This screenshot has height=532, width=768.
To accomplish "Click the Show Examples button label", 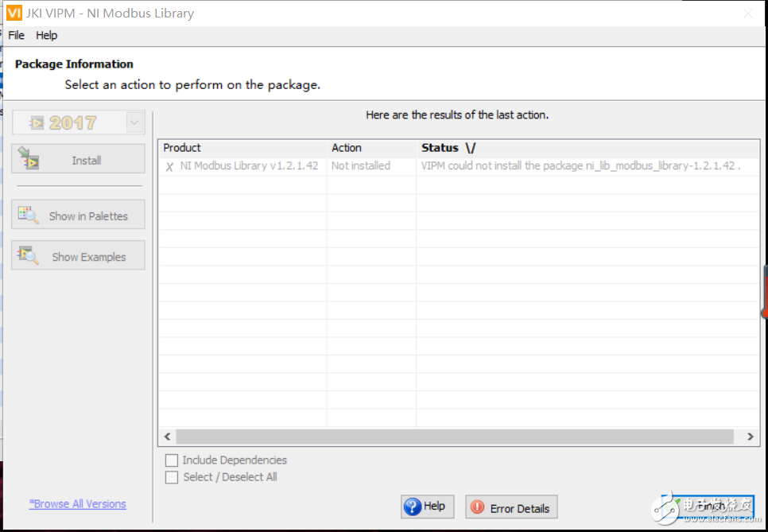I will click(89, 257).
